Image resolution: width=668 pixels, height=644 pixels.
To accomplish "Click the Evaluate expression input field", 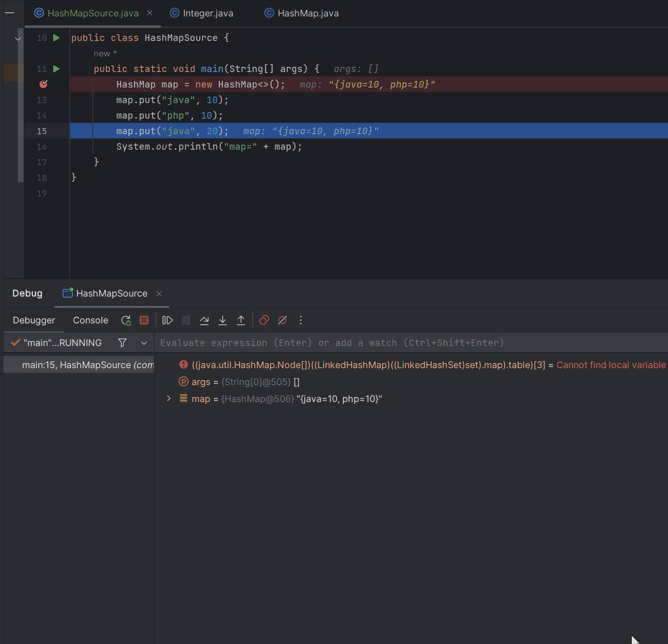I will pos(412,343).
